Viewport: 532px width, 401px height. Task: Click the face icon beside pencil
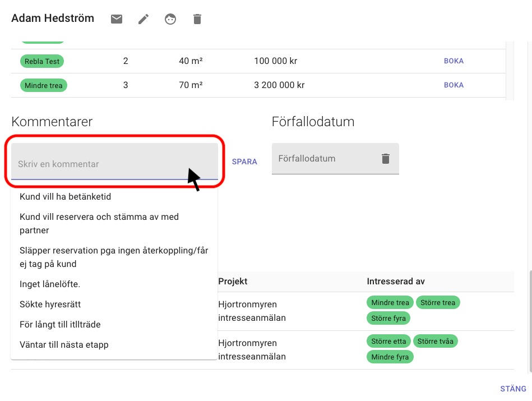pyautogui.click(x=170, y=19)
